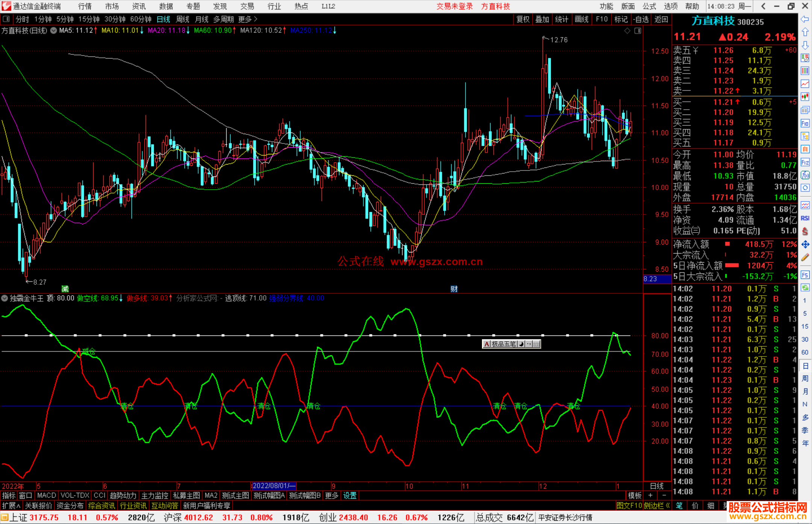This screenshot has width=812, height=524.
Task: Toggle the panel icon at chart top-right
Action: 638,31
